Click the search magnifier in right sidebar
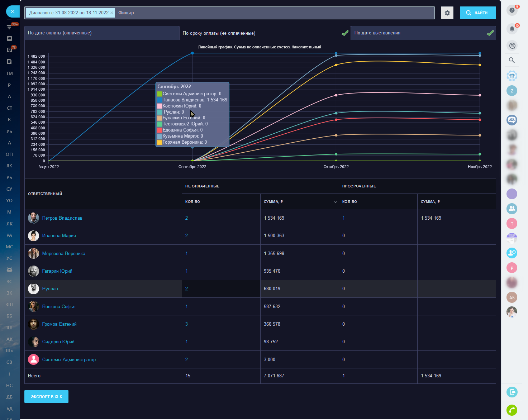The image size is (528, 420). 512,60
